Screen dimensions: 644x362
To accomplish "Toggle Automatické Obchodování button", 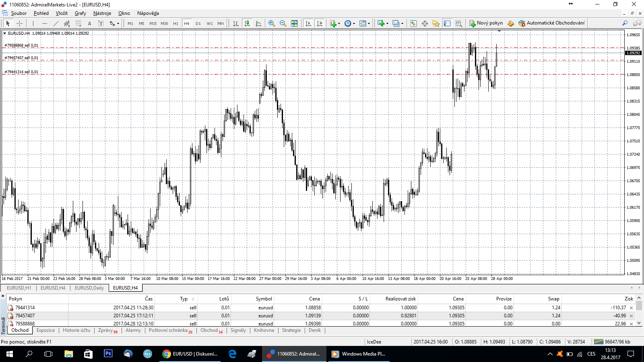I will [551, 23].
